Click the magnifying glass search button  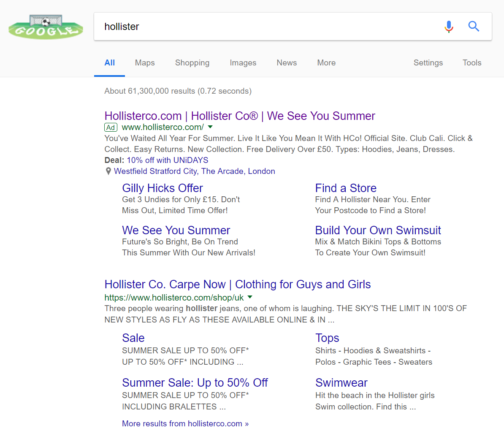(x=474, y=26)
